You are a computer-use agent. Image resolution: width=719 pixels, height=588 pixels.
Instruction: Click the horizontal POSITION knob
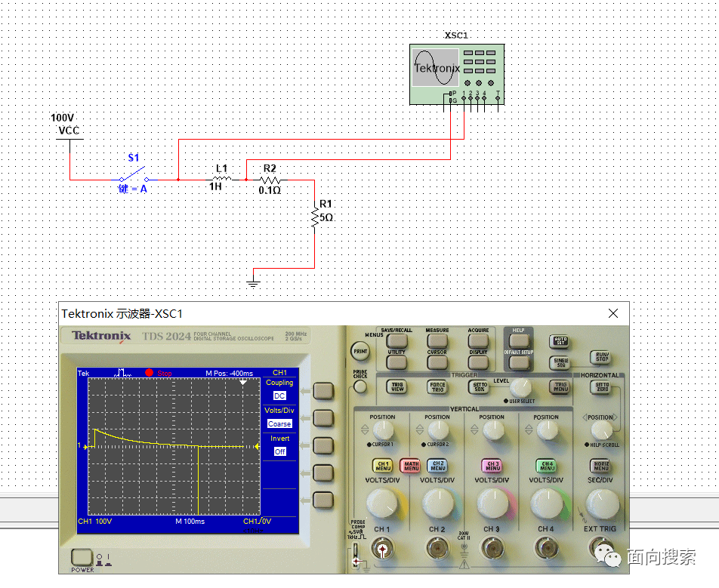point(601,431)
